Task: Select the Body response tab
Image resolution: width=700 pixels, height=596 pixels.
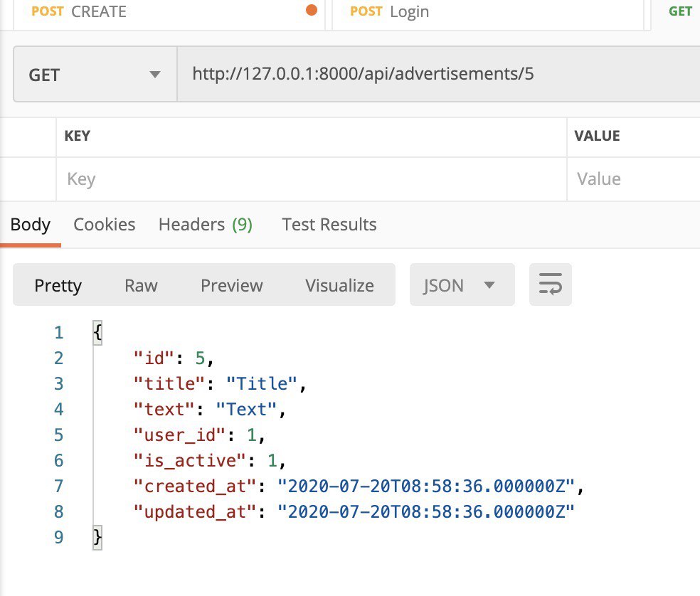Action: (31, 225)
